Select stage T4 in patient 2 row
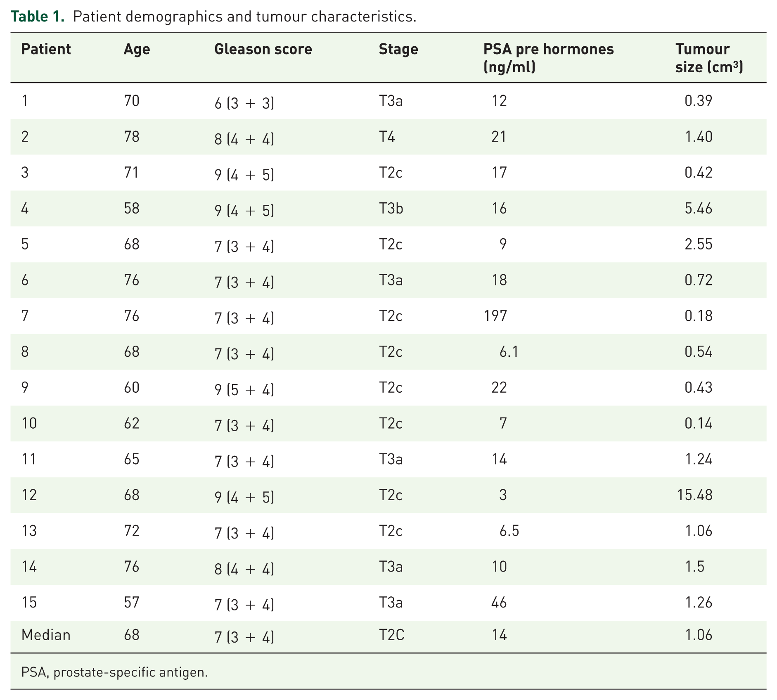 coord(387,137)
